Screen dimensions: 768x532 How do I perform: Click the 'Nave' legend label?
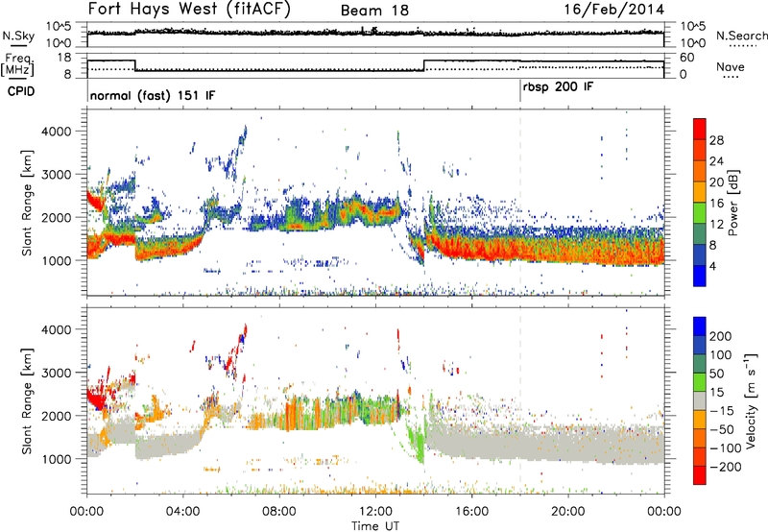click(731, 67)
